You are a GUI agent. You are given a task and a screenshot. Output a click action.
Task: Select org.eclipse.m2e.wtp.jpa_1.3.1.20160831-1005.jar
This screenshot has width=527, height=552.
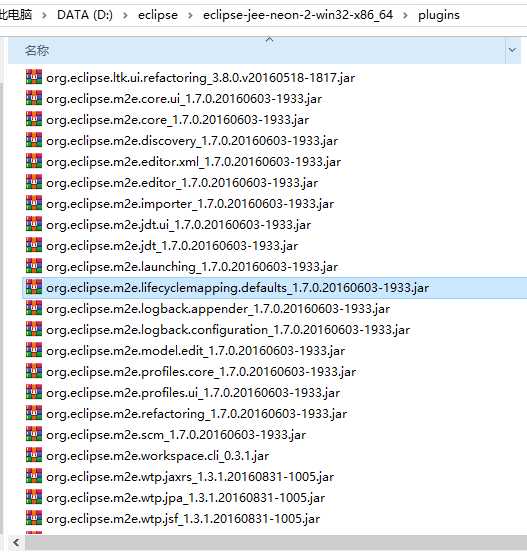186,498
